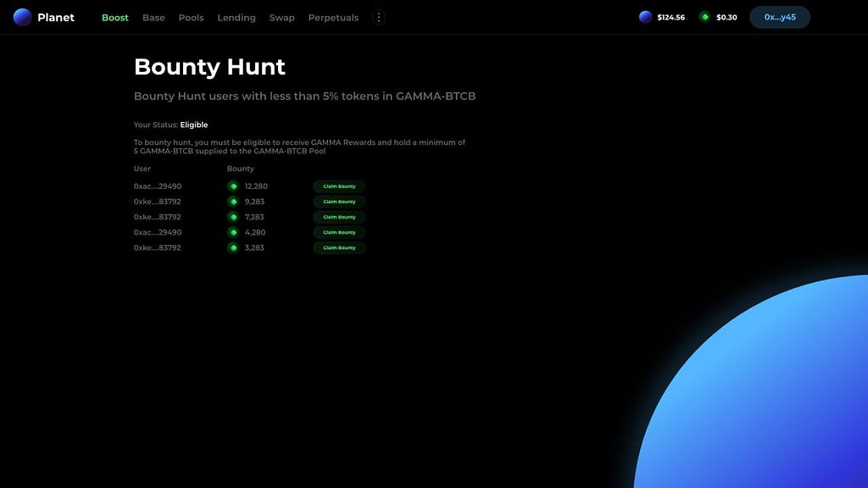Open the Perpetuals tab
Viewport: 868px width, 488px height.
tap(333, 18)
